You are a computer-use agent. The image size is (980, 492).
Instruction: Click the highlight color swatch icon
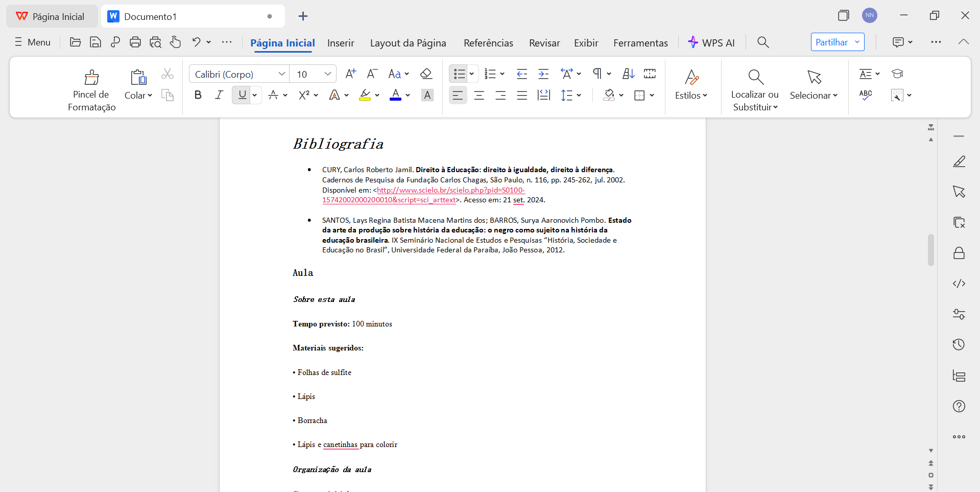365,95
